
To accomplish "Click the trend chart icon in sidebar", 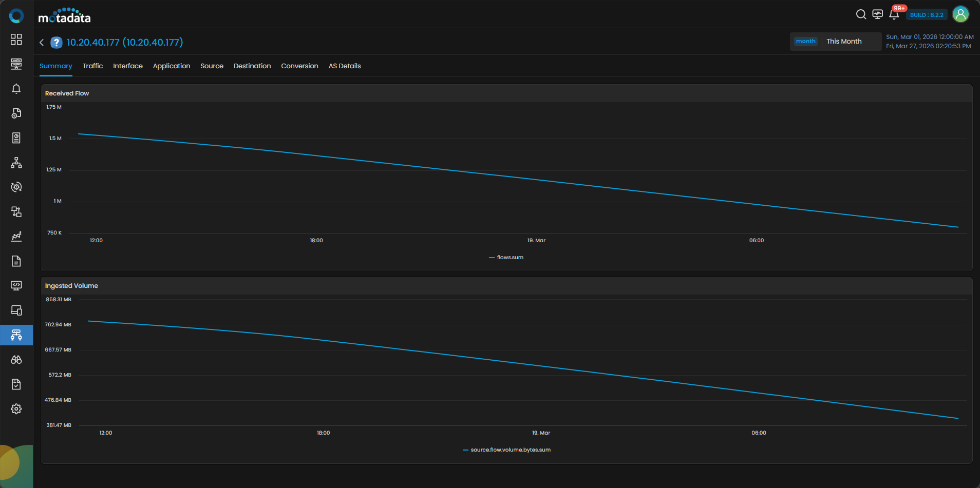I will point(16,237).
